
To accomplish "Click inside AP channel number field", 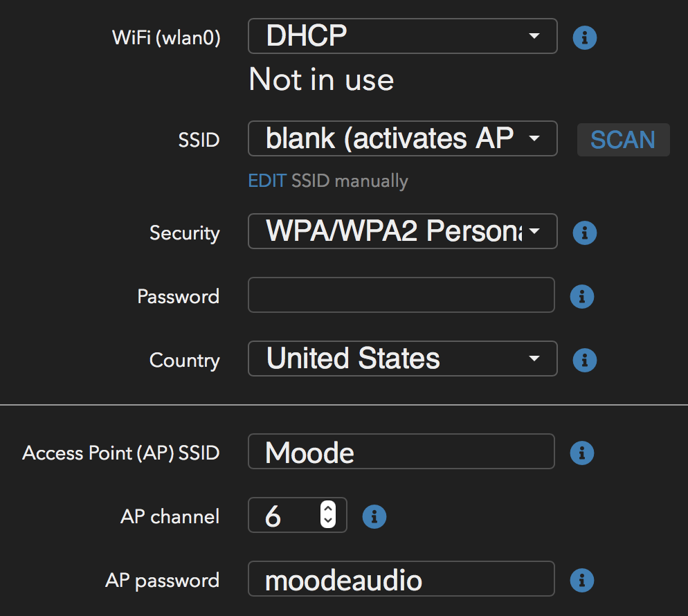I will point(285,515).
